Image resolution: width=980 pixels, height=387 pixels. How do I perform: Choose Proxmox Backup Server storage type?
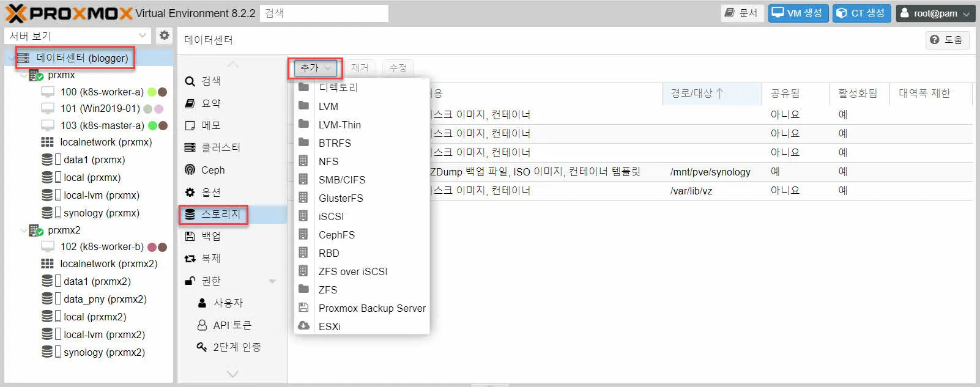(362, 308)
